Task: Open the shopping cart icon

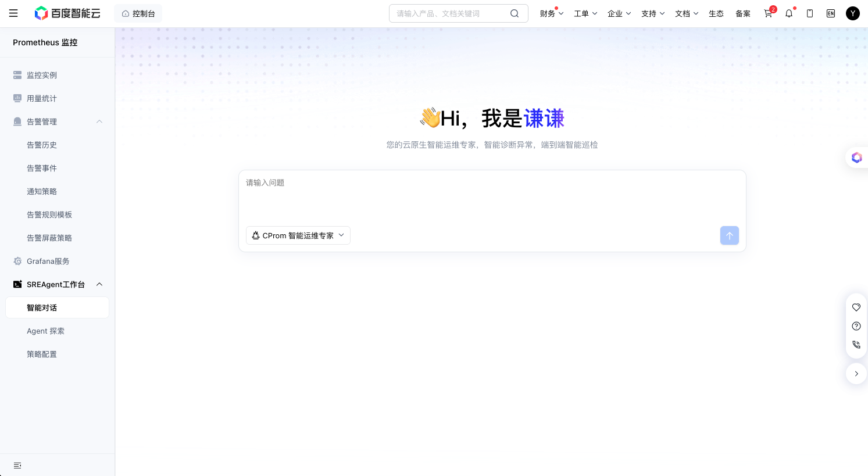Action: pyautogui.click(x=769, y=13)
